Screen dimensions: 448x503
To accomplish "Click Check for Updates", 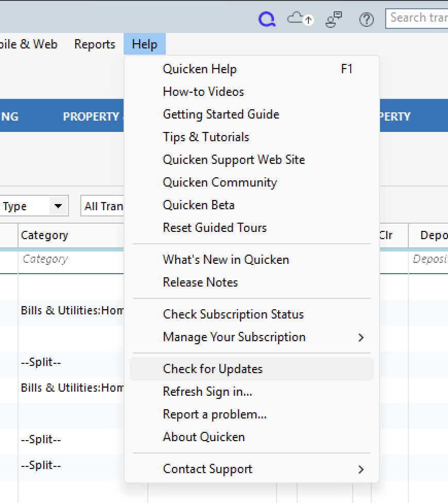I will point(252,369).
